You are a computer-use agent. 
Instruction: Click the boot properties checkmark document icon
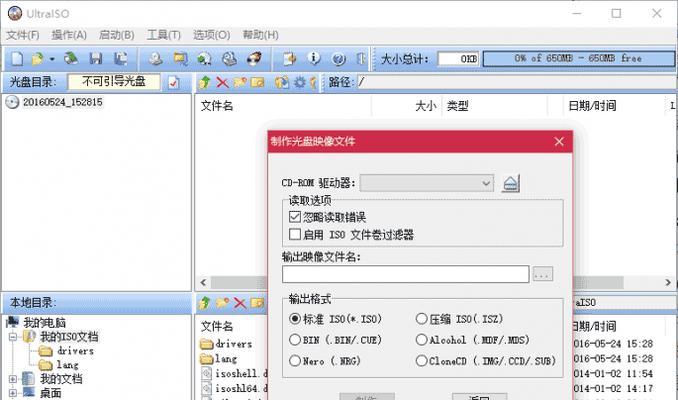click(173, 82)
